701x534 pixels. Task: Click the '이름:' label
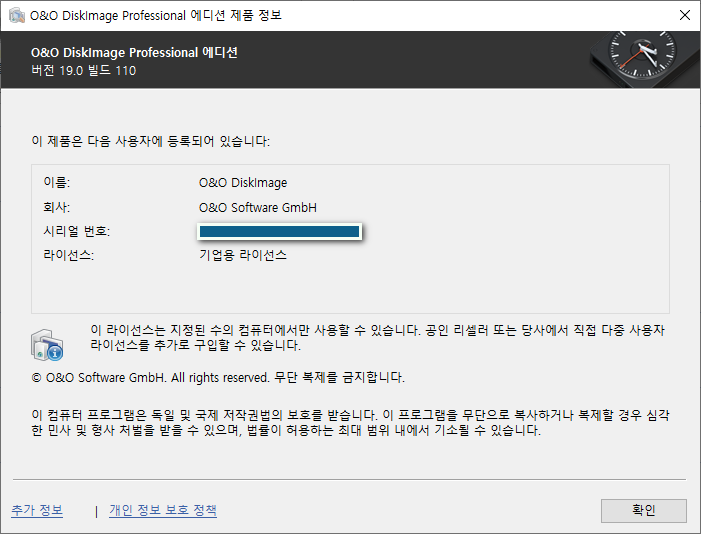[56, 182]
